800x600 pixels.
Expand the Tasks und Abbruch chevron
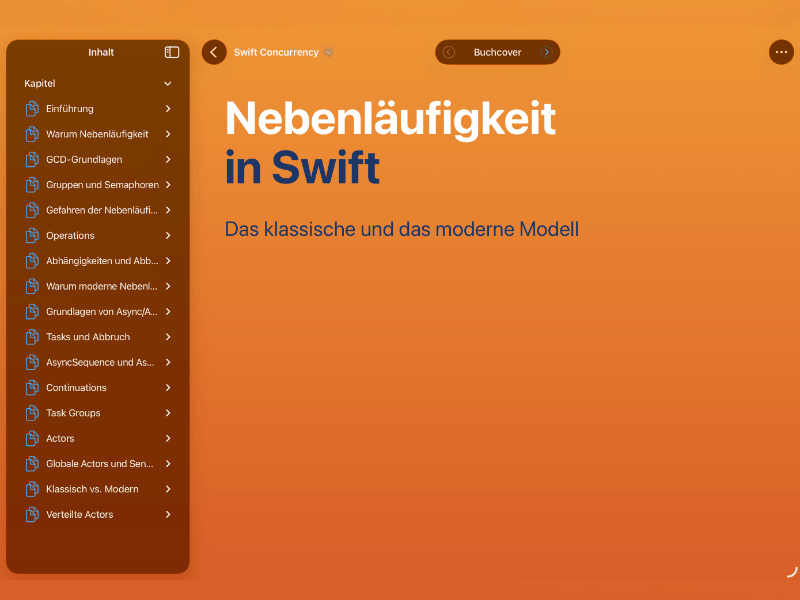(168, 337)
